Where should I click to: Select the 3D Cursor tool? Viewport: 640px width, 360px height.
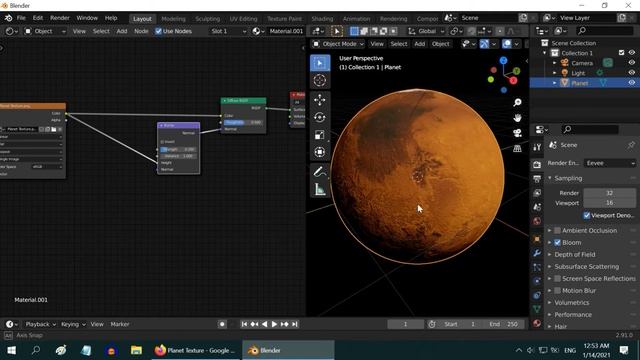pyautogui.click(x=320, y=80)
